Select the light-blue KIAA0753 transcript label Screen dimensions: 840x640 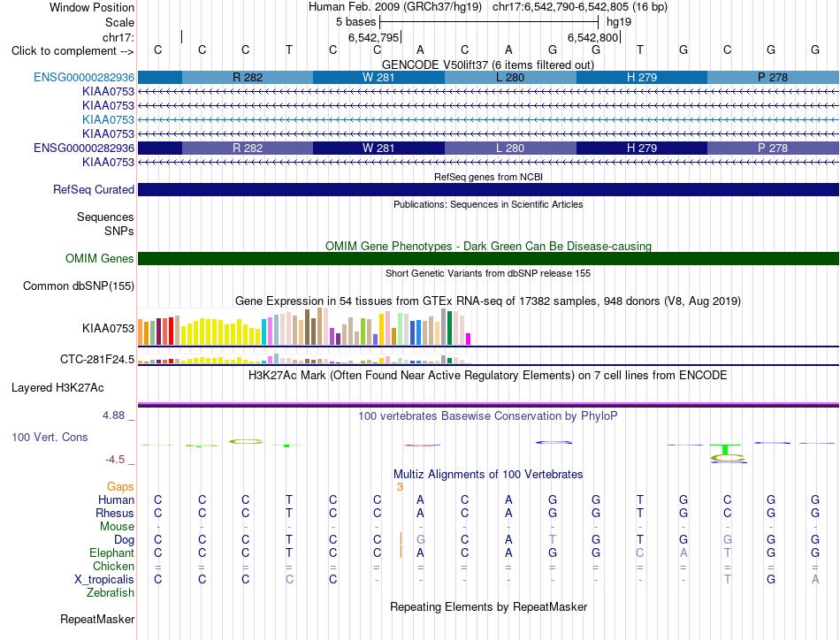(108, 119)
